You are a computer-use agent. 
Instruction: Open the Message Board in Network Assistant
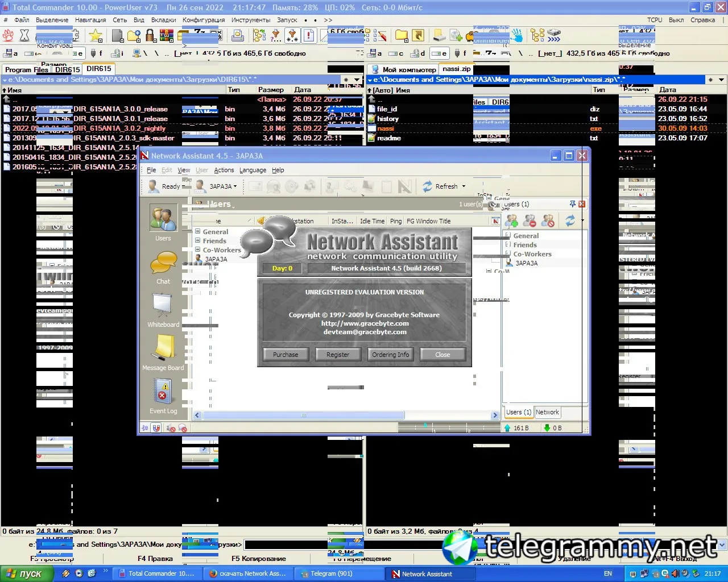163,352
